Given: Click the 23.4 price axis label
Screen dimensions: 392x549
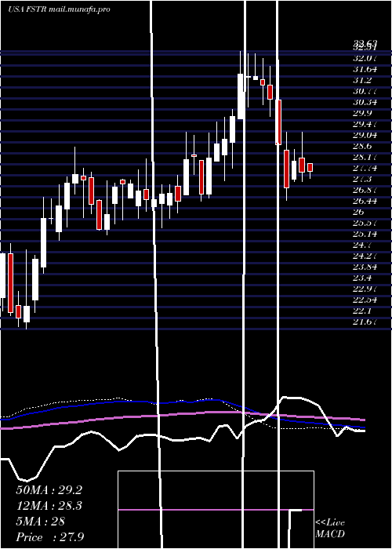Looking at the screenshot, I should click(362, 278).
